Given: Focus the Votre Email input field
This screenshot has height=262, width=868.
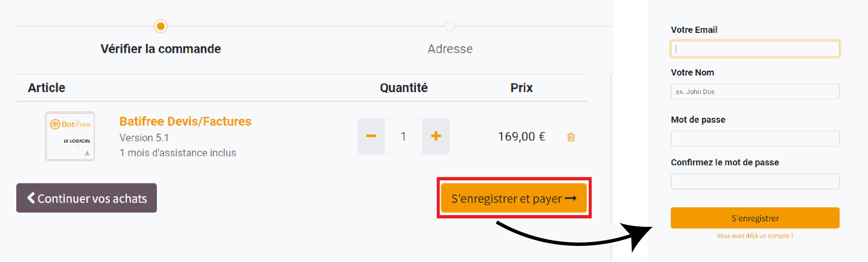Looking at the screenshot, I should 755,49.
